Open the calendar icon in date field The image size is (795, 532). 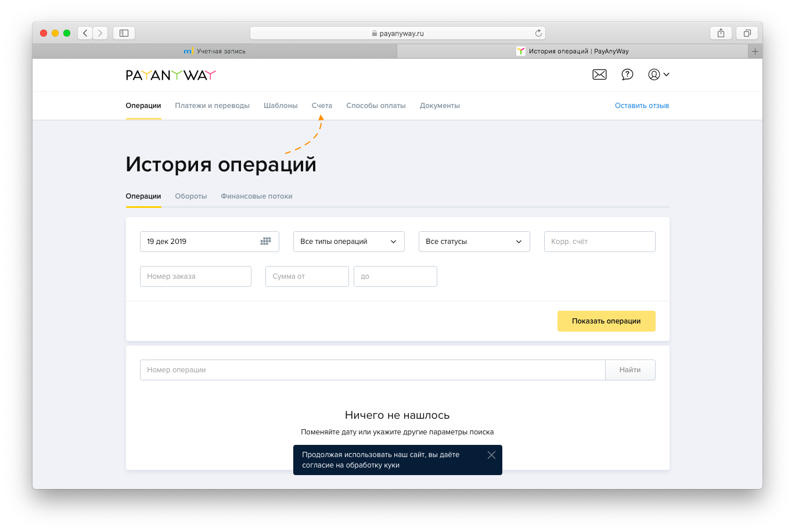tap(266, 242)
